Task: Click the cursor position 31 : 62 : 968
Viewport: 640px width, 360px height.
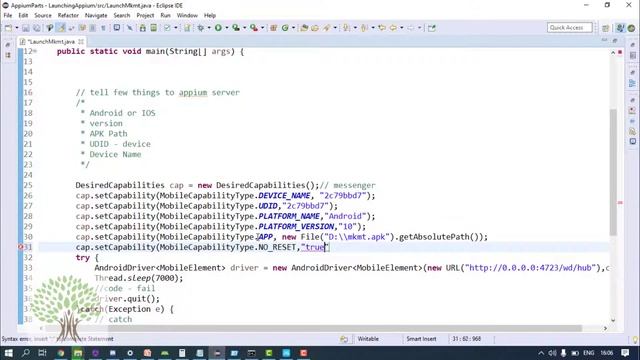Action: [466, 339]
